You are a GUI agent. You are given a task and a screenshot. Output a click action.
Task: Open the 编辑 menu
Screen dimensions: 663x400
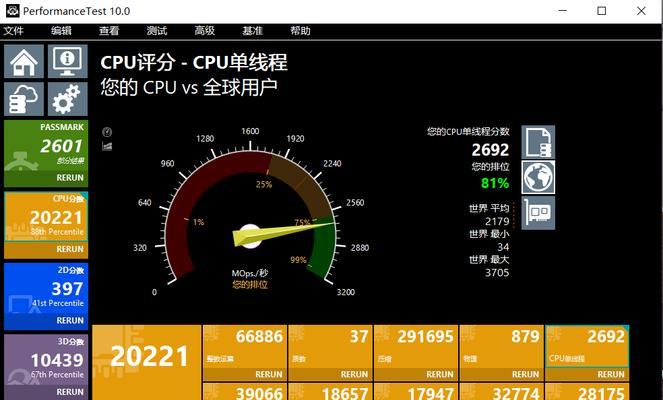(x=61, y=30)
